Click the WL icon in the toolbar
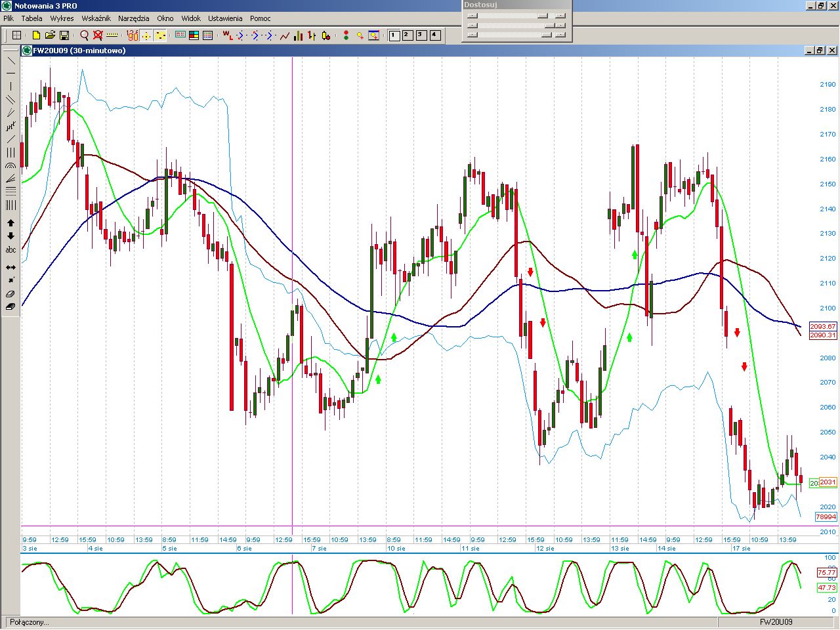 pyautogui.click(x=227, y=35)
